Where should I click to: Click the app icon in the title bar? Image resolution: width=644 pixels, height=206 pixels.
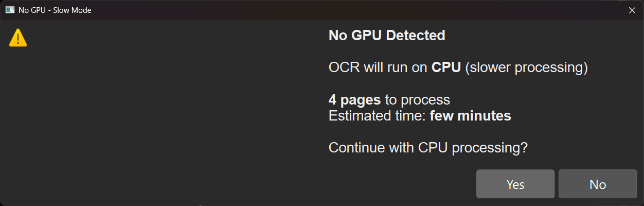(10, 10)
